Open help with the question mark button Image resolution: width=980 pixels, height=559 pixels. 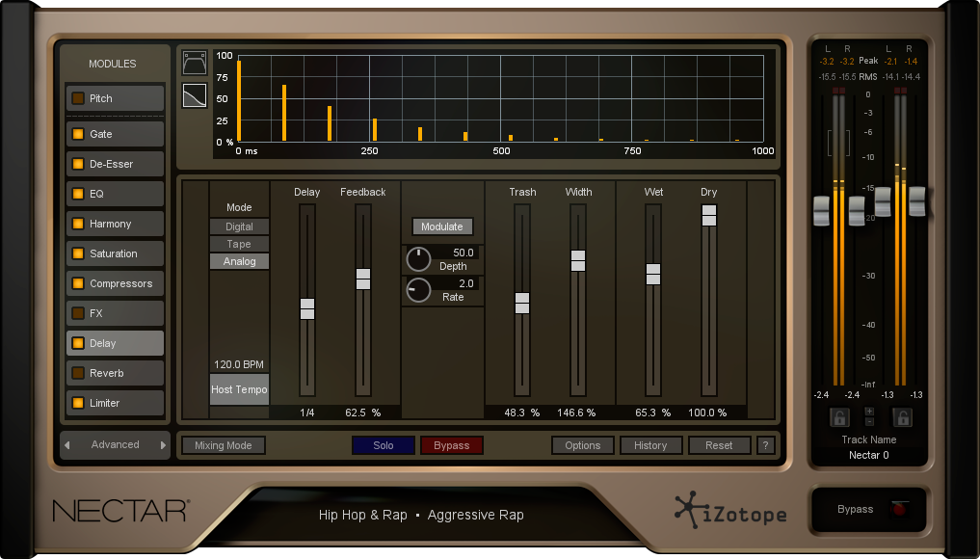point(766,445)
